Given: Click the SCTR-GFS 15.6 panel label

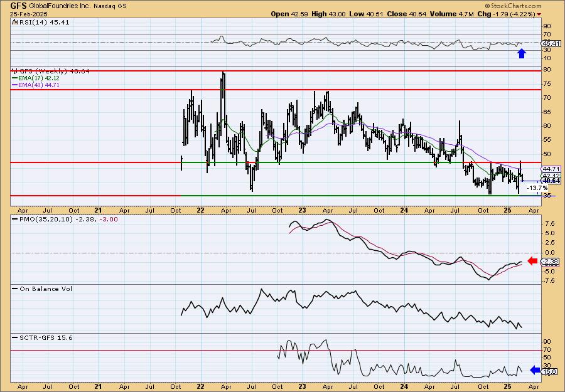Looking at the screenshot, I should coord(46,337).
